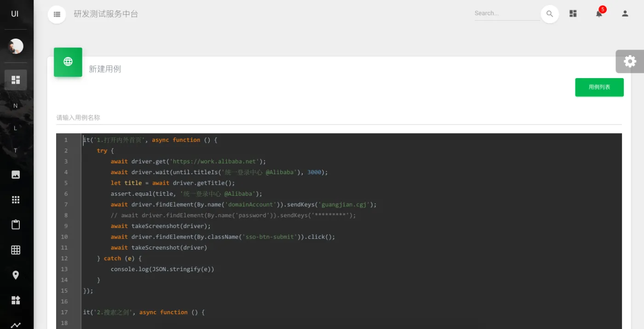
Task: Click the sidebar list toggle button
Action: [x=57, y=14]
